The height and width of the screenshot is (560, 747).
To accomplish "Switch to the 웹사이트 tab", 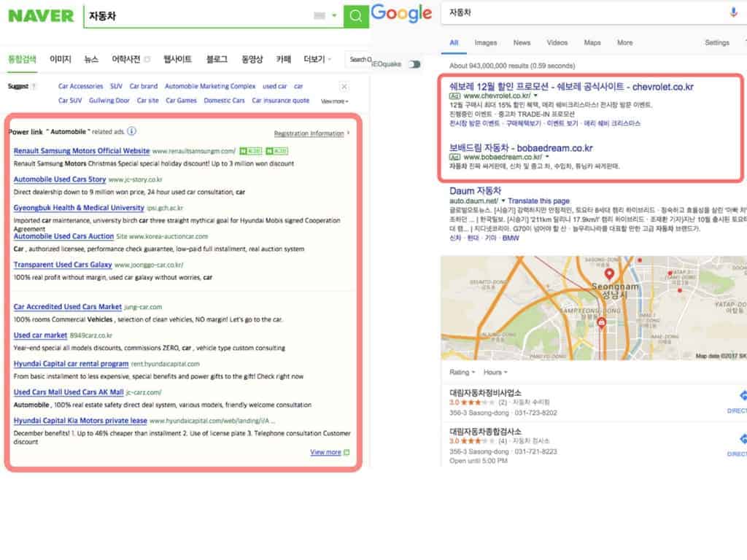I will 178,59.
